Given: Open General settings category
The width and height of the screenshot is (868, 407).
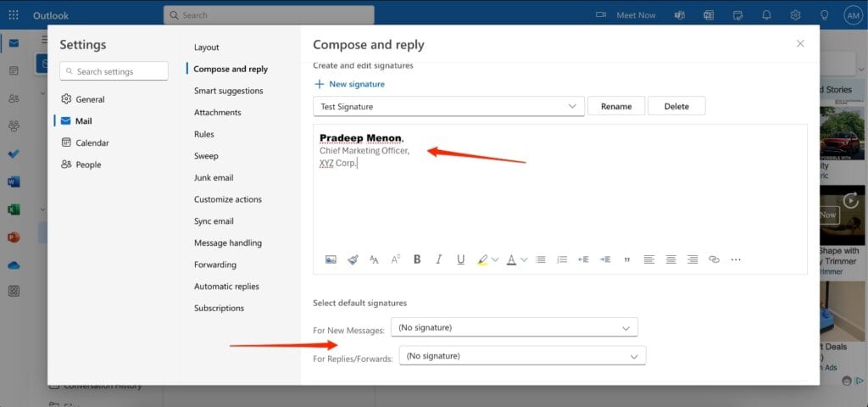Looking at the screenshot, I should (82, 99).
